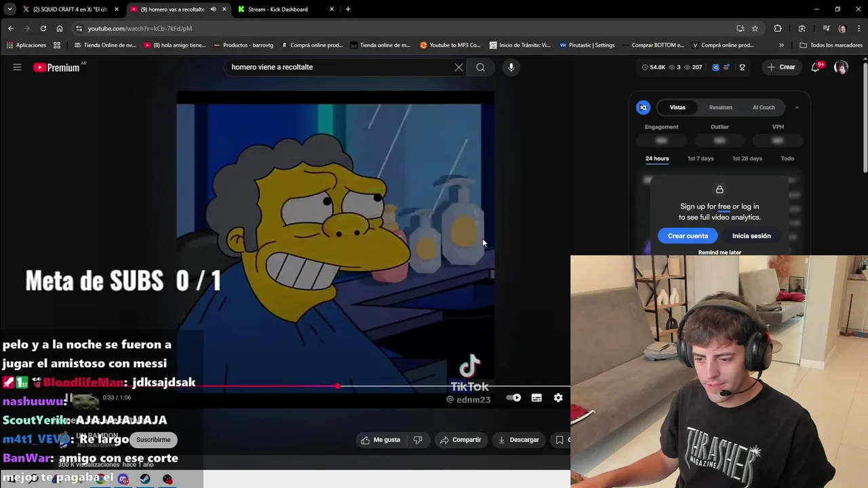The image size is (868, 488).
Task: Open the trophy icon in the stats bar
Action: pos(742,67)
